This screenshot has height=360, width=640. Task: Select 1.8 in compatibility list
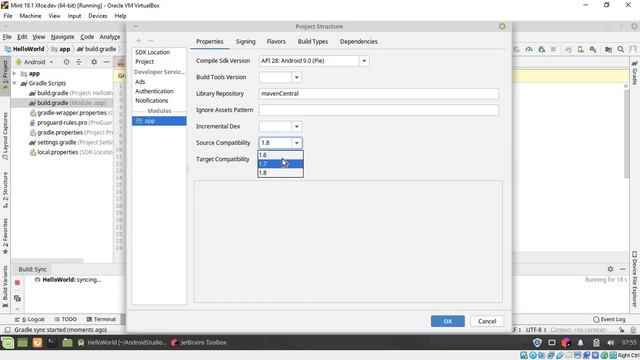coord(280,173)
